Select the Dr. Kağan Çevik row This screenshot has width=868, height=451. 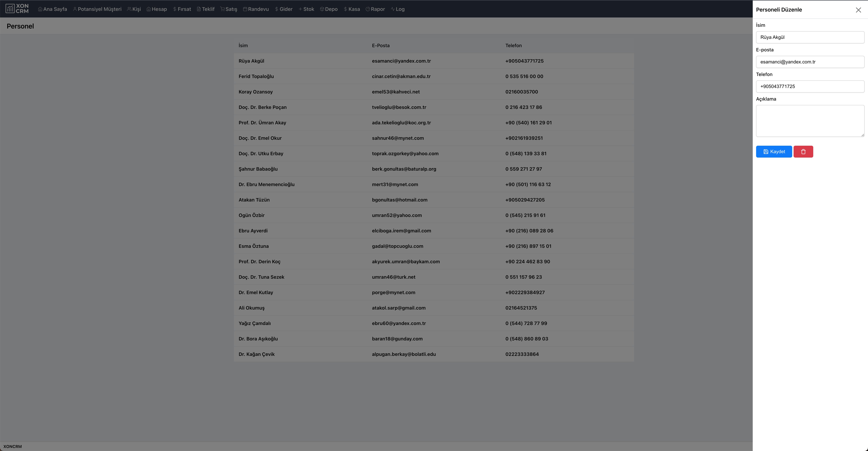tap(434, 354)
